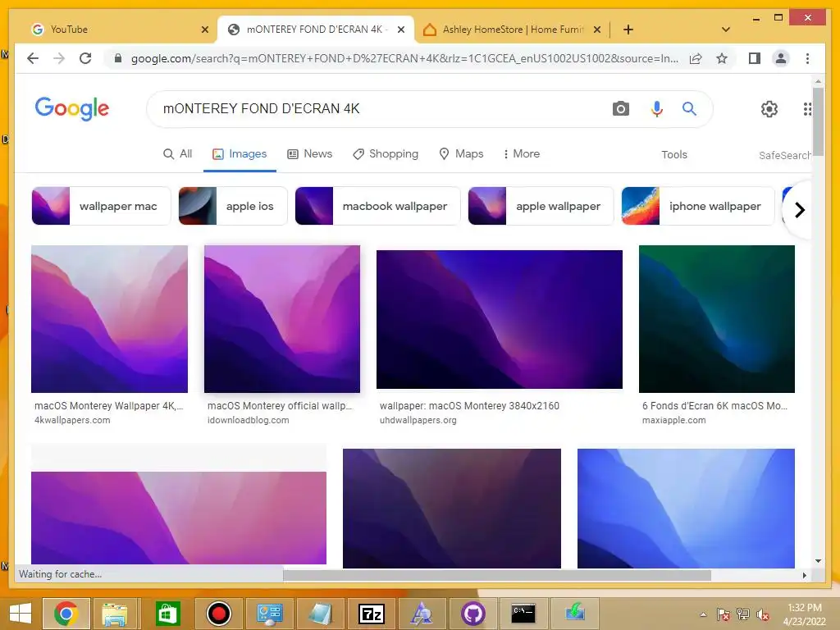Screen dimensions: 840x630
Task: Start voice search with the microphone
Action: coord(657,109)
